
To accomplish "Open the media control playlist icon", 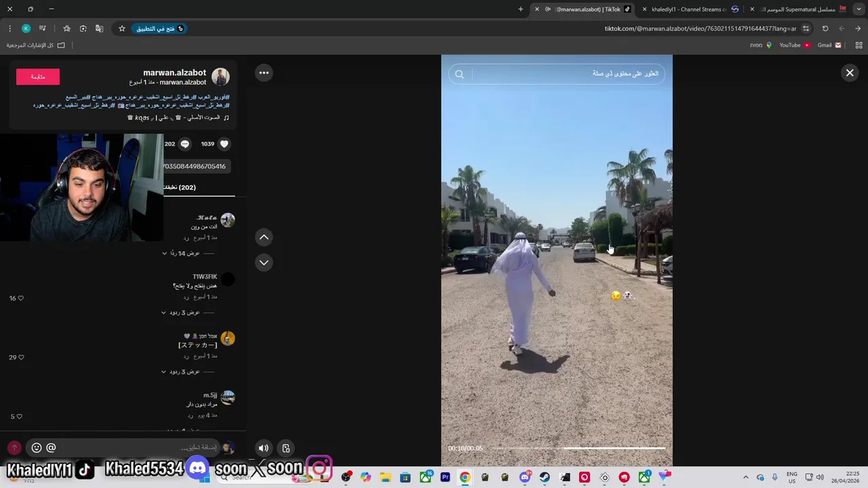I will pyautogui.click(x=43, y=28).
